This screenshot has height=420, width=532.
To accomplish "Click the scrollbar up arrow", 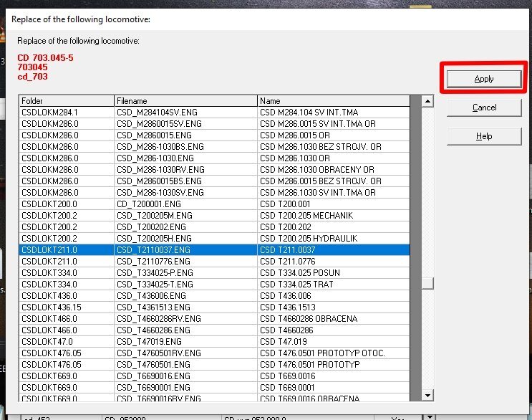I will click(427, 101).
